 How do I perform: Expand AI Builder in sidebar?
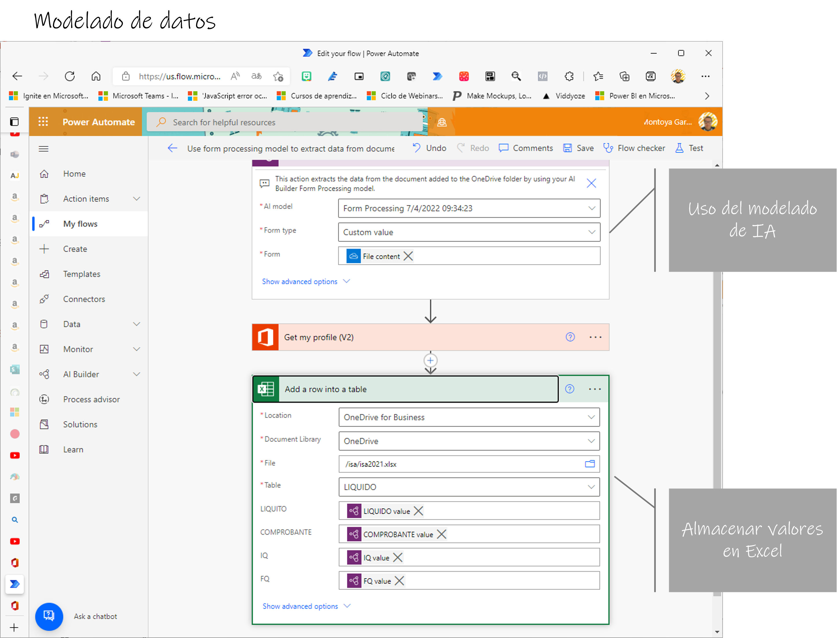(136, 374)
